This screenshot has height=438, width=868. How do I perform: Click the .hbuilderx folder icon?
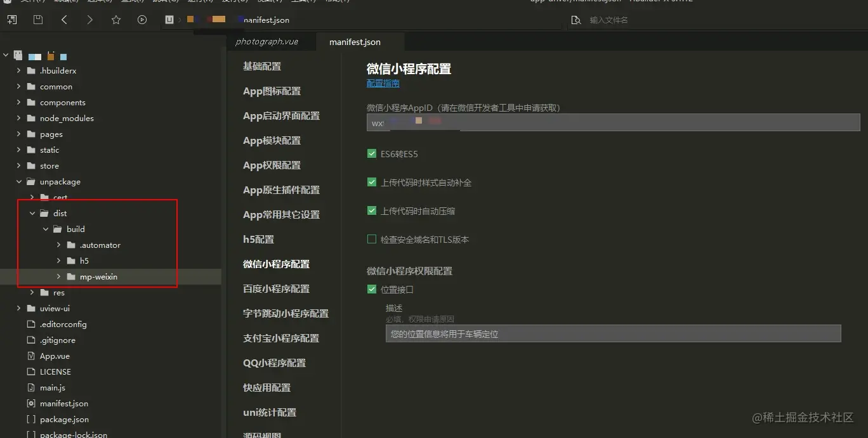(x=31, y=70)
